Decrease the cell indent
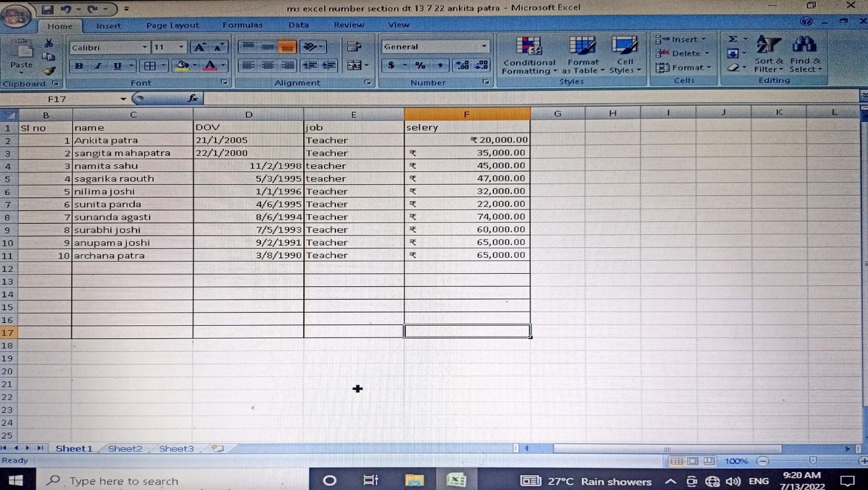The width and height of the screenshot is (868, 490). tap(310, 66)
